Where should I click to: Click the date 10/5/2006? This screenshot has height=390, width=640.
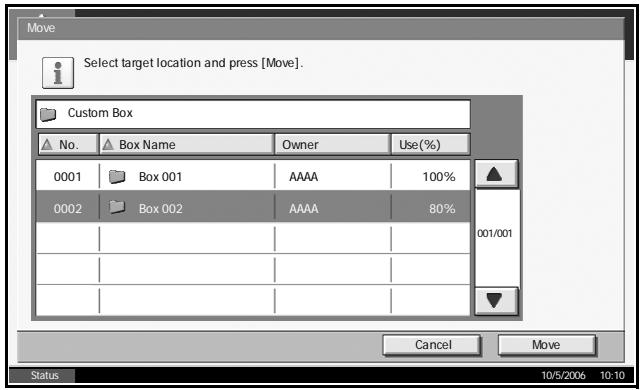pos(563,375)
